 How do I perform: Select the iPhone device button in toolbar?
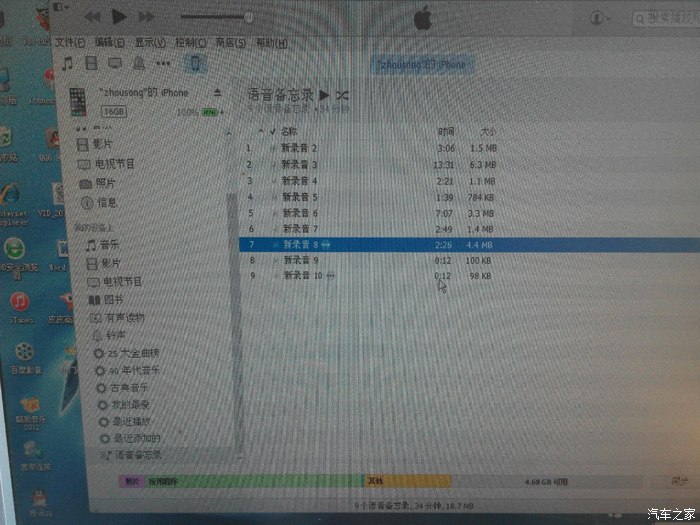point(195,63)
